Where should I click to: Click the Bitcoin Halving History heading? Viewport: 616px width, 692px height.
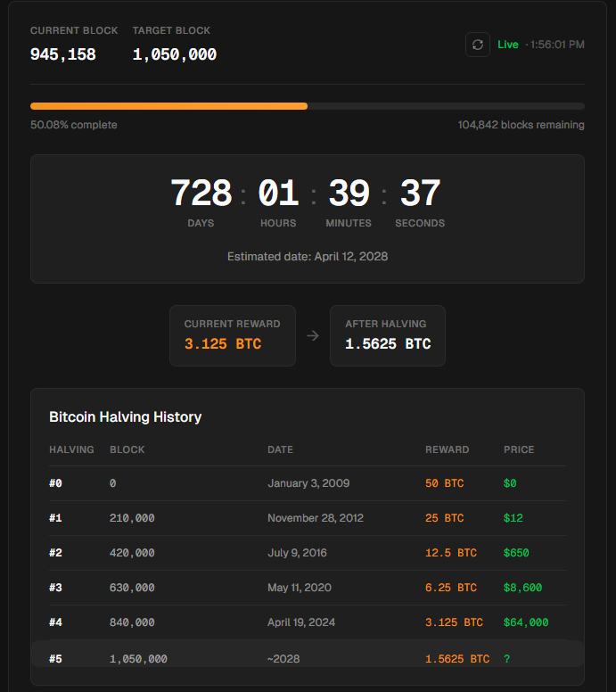click(x=126, y=416)
